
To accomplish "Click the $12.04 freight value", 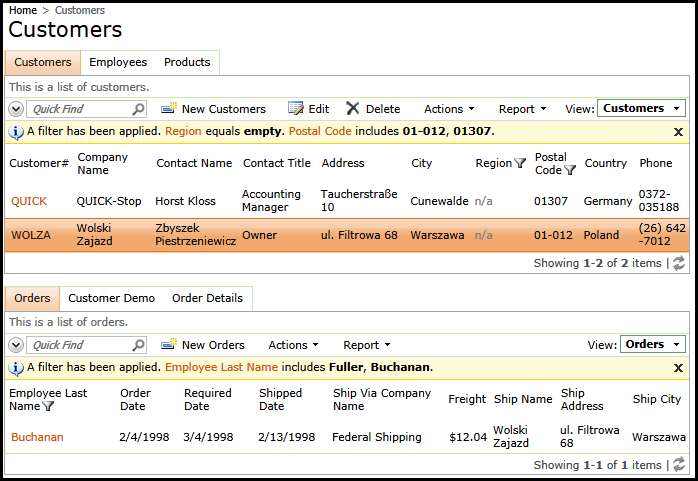I will click(468, 437).
